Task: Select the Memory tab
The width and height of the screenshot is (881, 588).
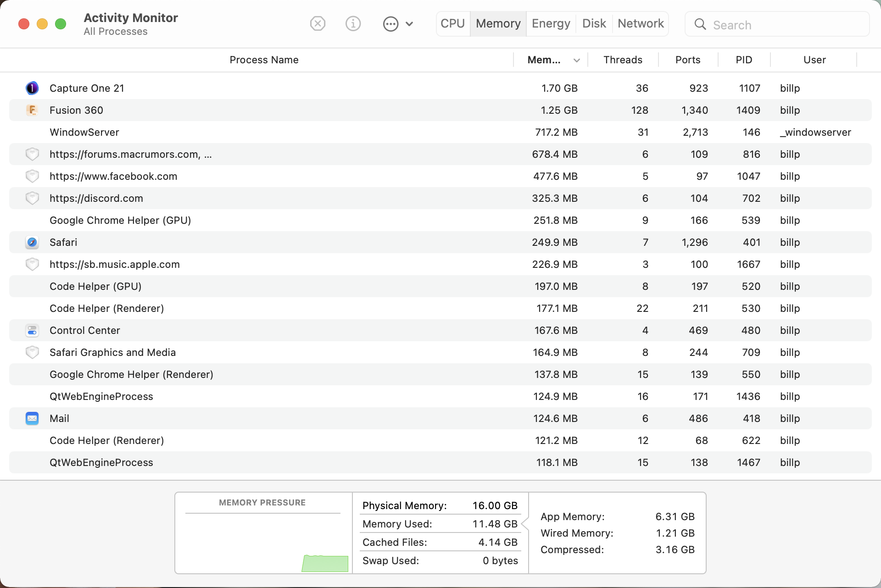Action: pos(498,23)
